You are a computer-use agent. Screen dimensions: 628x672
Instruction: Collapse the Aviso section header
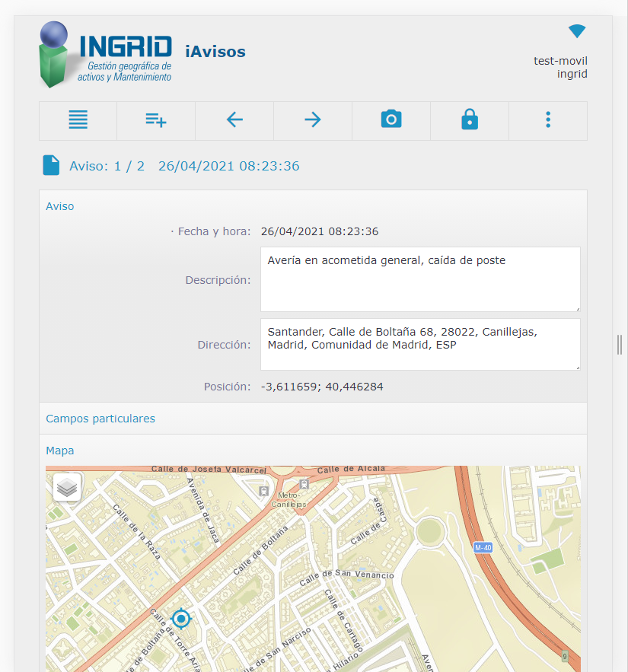point(60,206)
